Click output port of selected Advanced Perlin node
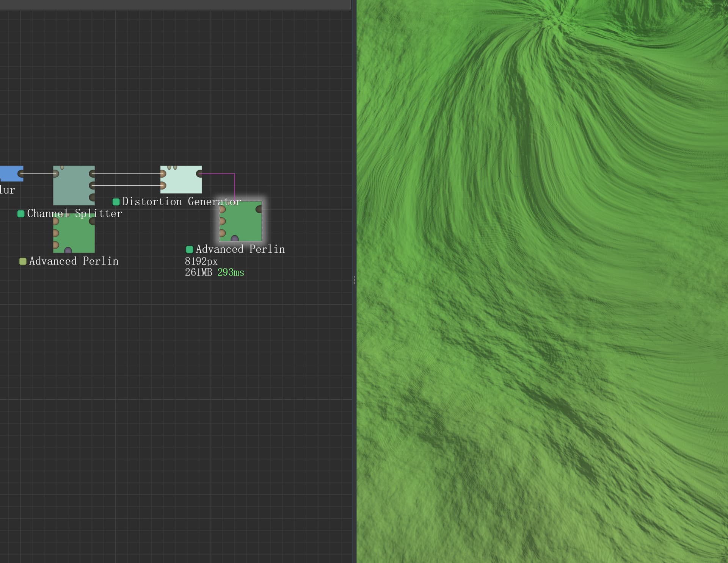The image size is (728, 563). (x=259, y=209)
